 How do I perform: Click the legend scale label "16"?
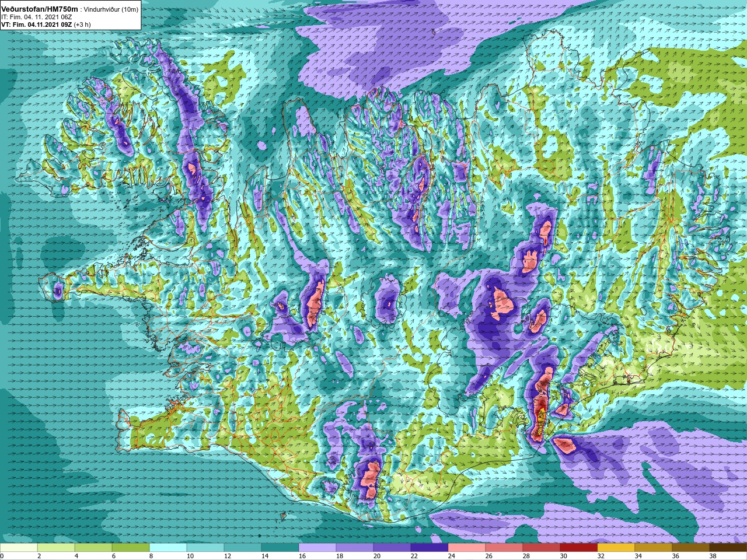[302, 556]
